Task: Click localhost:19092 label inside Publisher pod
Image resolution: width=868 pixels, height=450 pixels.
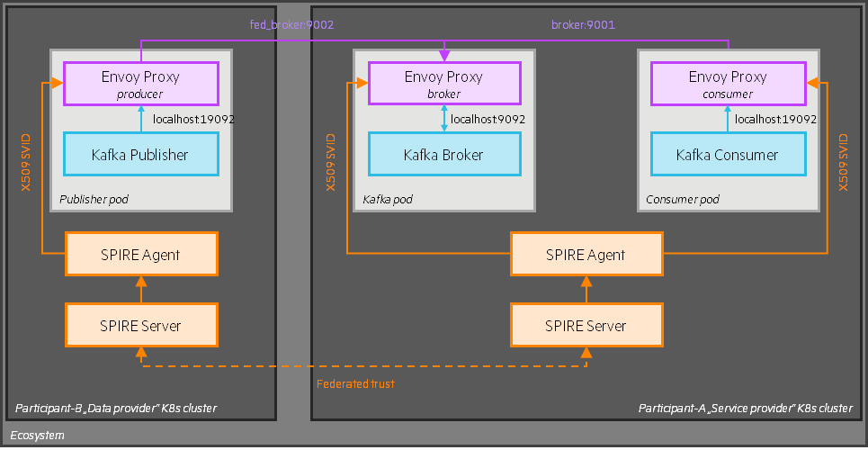Action: (x=193, y=119)
